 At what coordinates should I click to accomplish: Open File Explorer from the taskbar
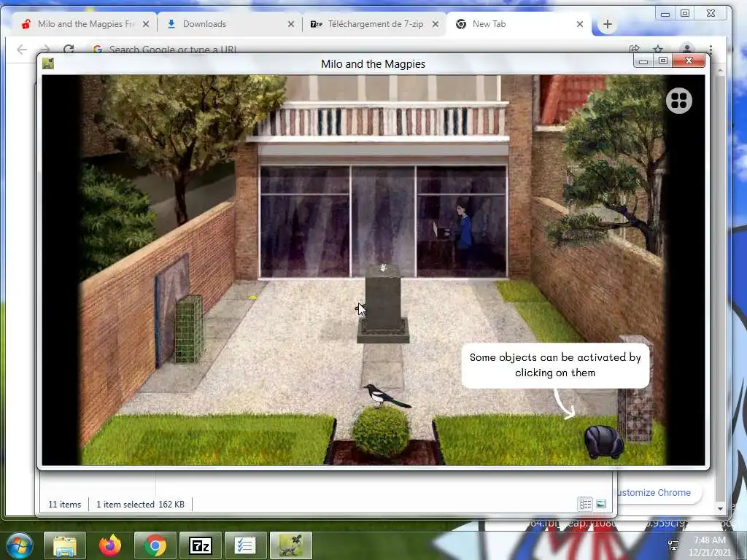(65, 545)
